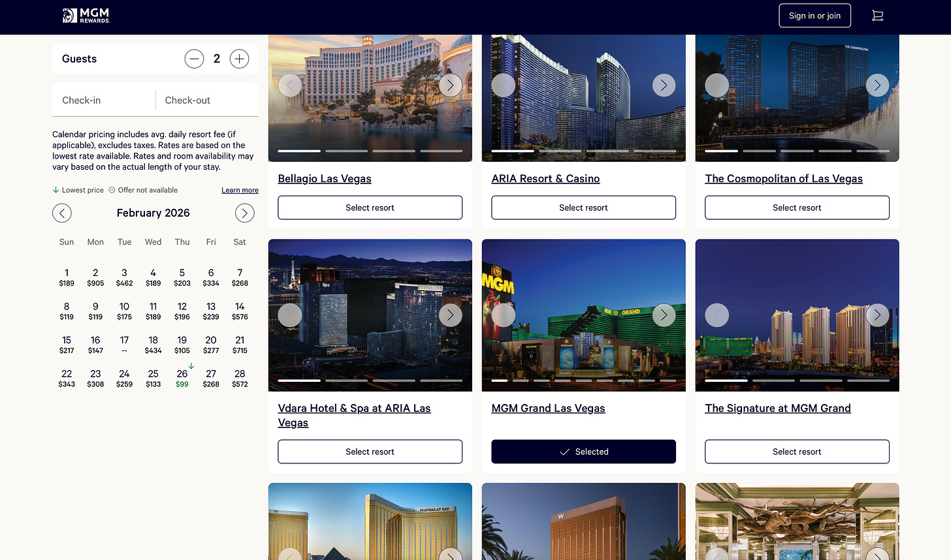Open The Signature at MGM Grand link
Viewport: 951px width, 560px height.
pyautogui.click(x=778, y=409)
